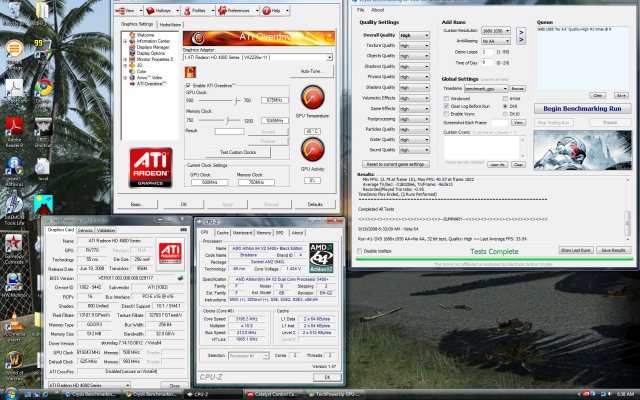Click the Demo Loops input field

coord(487,52)
